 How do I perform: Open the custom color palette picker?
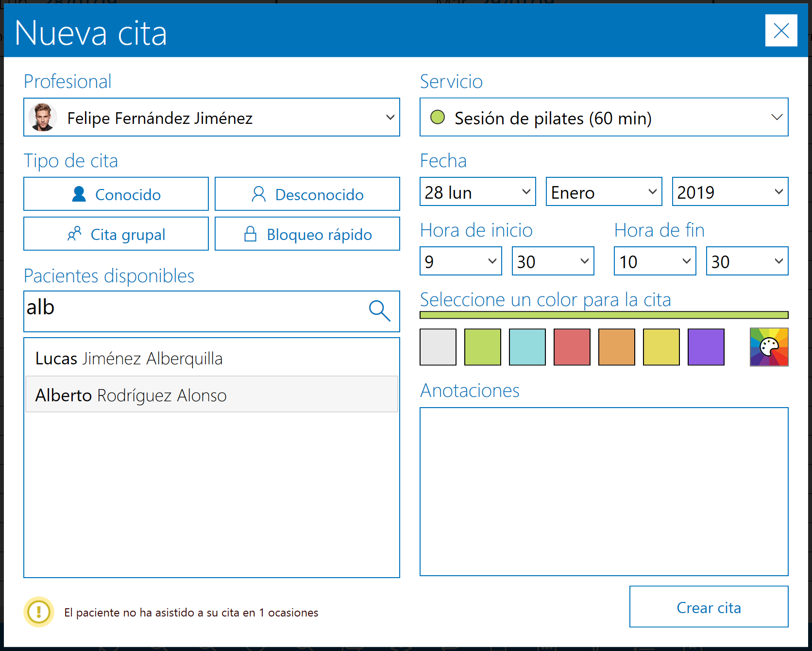point(769,347)
